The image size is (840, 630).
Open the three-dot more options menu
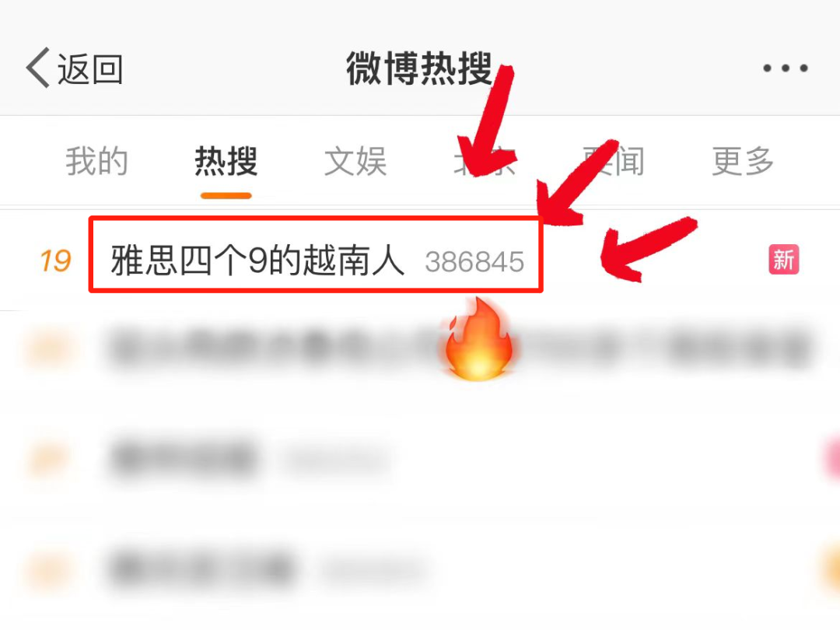pos(786,68)
